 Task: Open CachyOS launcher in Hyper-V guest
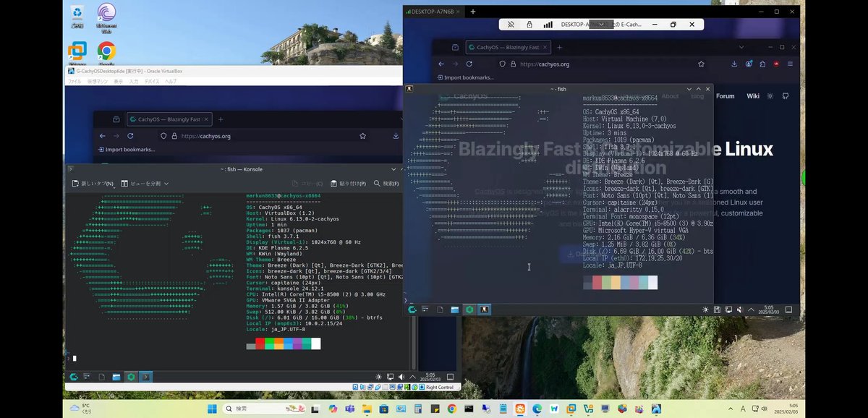pyautogui.click(x=412, y=310)
